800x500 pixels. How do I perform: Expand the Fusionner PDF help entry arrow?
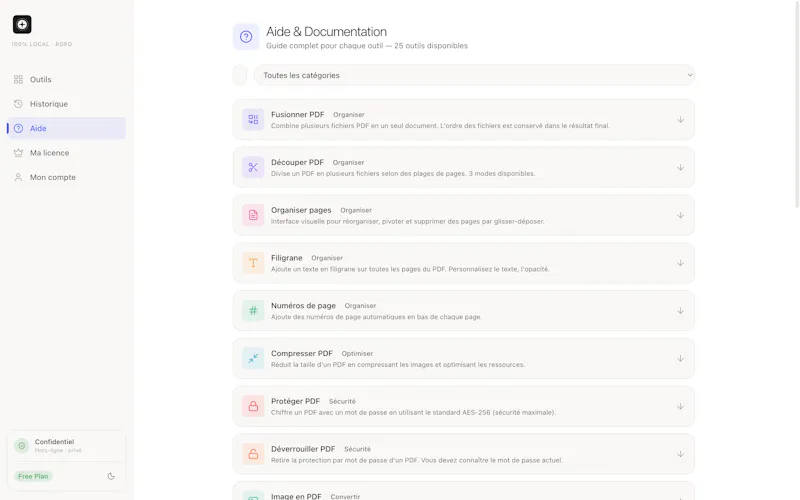[680, 119]
